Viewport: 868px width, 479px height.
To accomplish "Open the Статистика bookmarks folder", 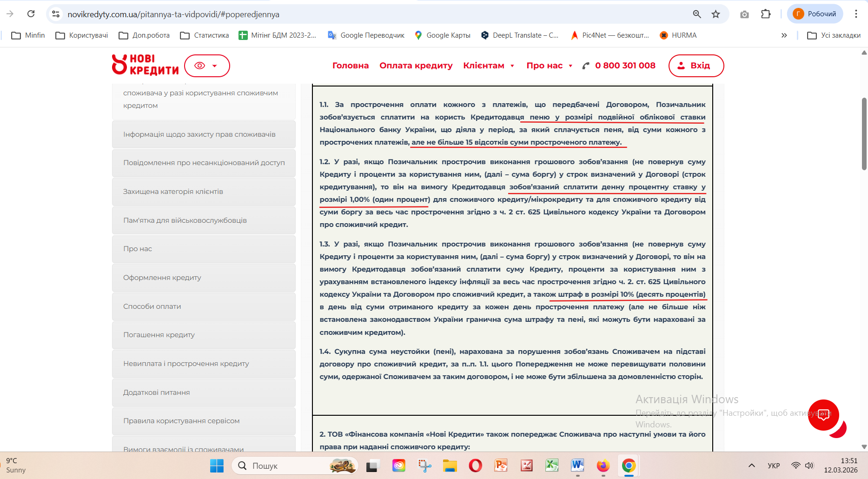I will (205, 35).
